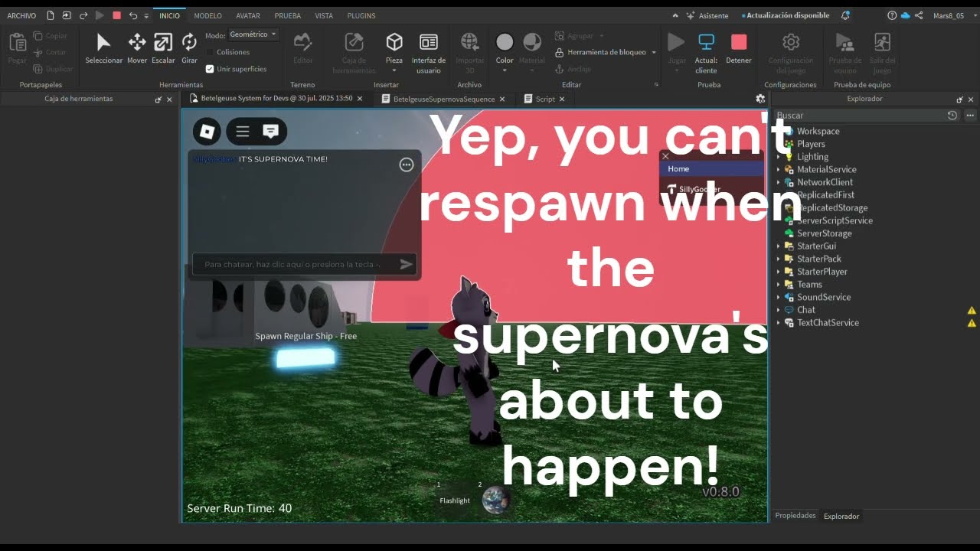Click the share icon near username
Image resolution: width=980 pixels, height=551 pixels.
(919, 15)
